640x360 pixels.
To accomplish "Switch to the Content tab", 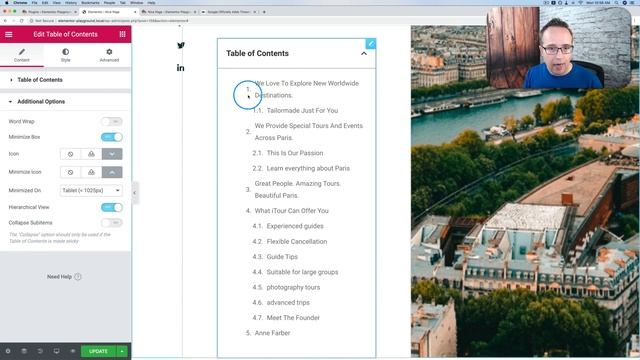I will (22, 55).
